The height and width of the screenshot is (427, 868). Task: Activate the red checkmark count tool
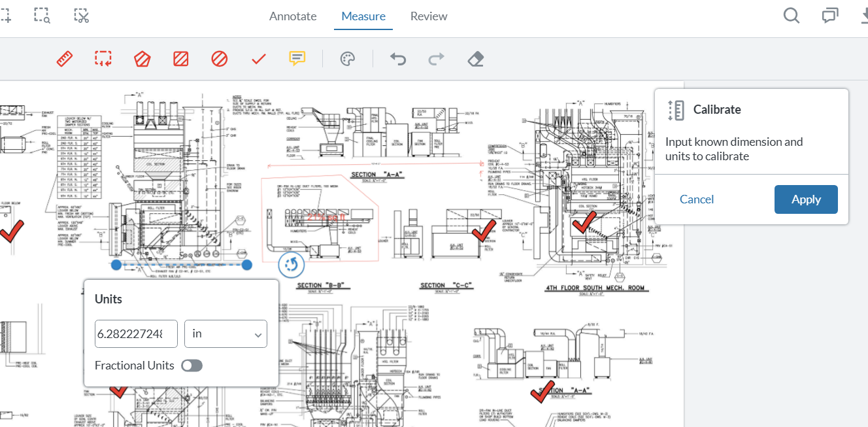(x=259, y=59)
